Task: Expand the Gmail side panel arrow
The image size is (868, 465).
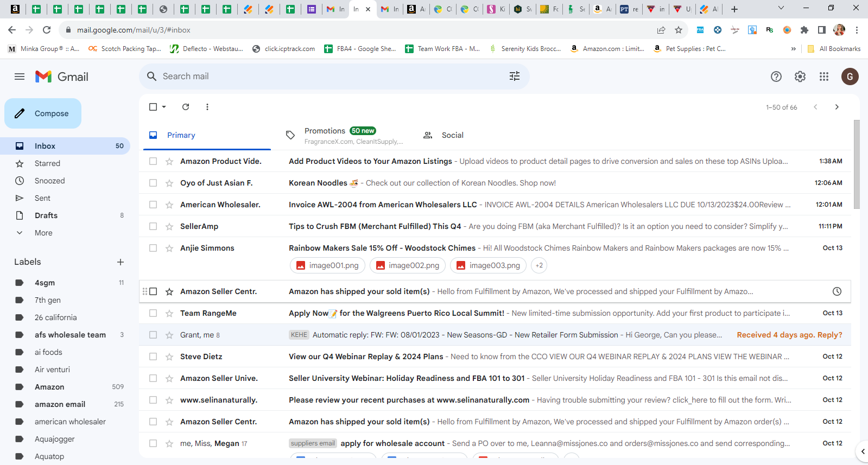Action: point(863,451)
